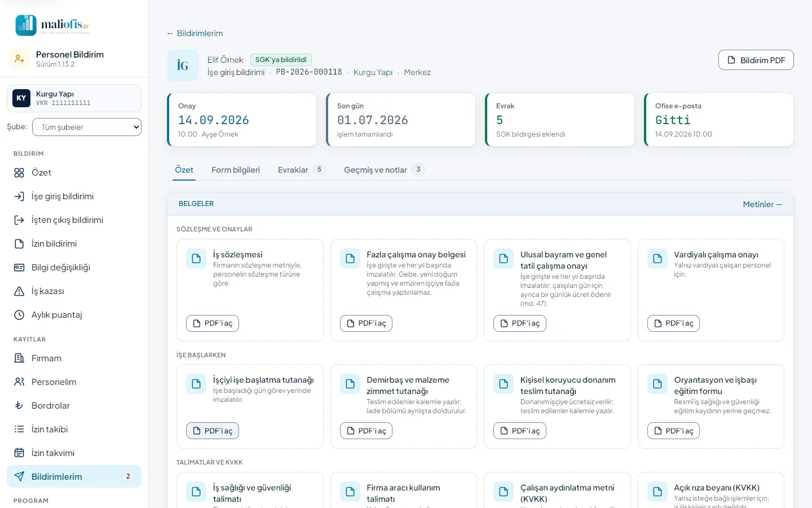The image size is (812, 508).
Task: Click the Firmam building icon
Action: [x=19, y=358]
